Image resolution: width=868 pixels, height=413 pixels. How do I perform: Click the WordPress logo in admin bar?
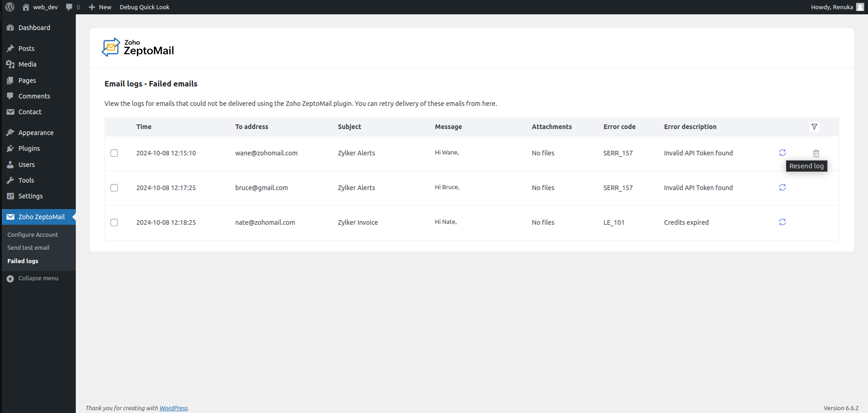[10, 7]
